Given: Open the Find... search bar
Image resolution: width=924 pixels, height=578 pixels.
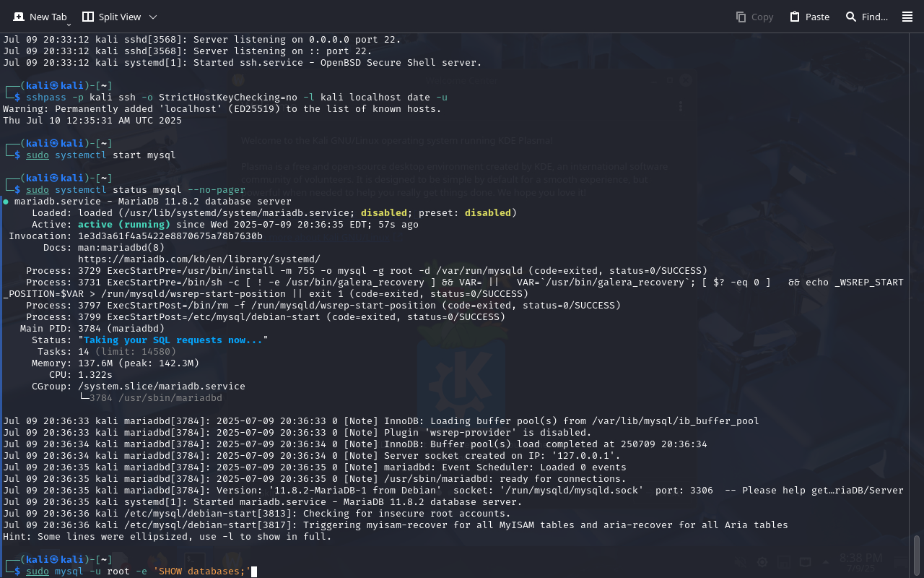Looking at the screenshot, I should click(866, 17).
